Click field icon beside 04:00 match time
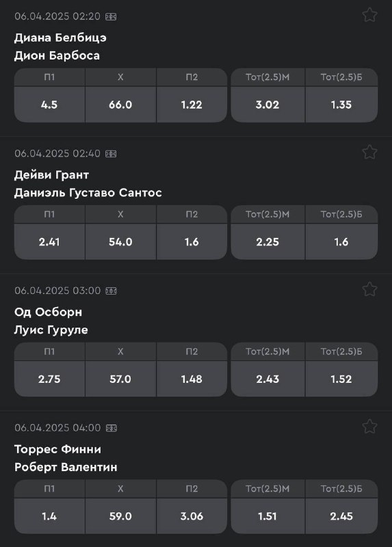This screenshot has width=392, height=547. 112,428
